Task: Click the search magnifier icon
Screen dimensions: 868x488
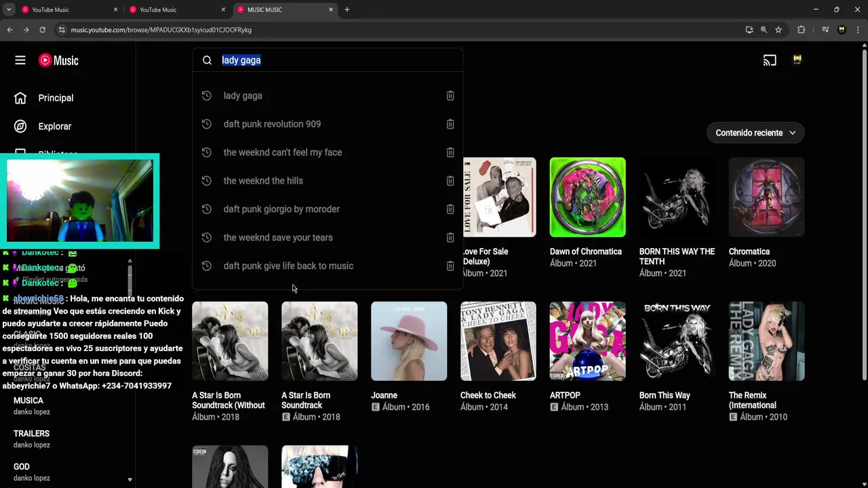Action: 207,60
